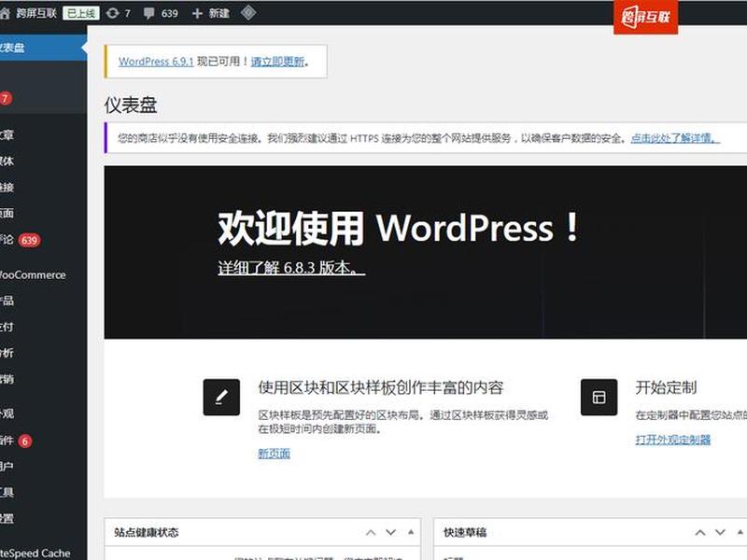747x560 pixels.
Task: Move the 站点健康状态 panel down
Action: (390, 532)
